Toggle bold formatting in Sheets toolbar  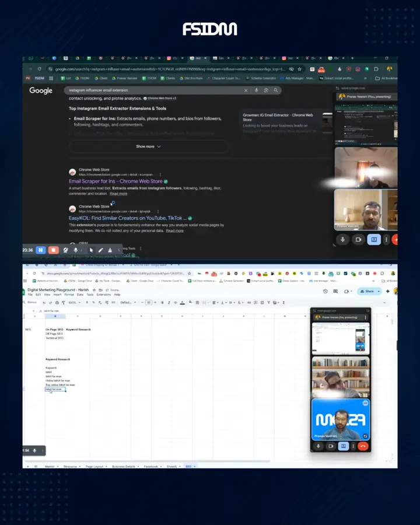162,303
